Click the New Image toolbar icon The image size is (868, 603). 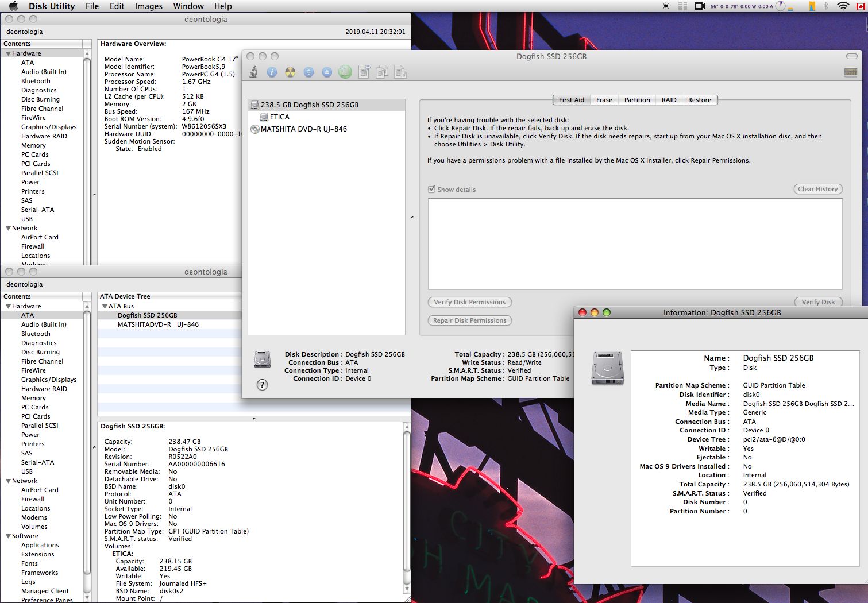(364, 71)
